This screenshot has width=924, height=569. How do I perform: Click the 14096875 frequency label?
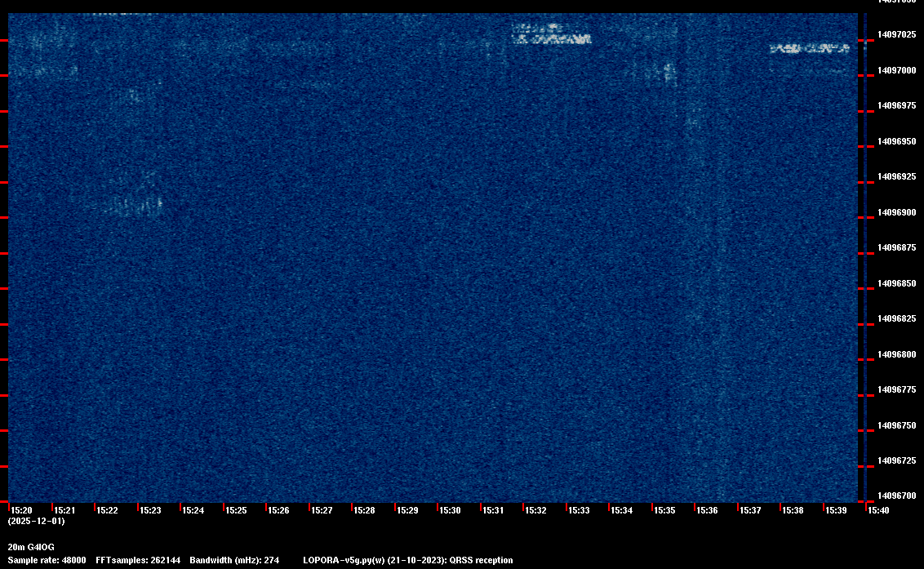point(897,247)
